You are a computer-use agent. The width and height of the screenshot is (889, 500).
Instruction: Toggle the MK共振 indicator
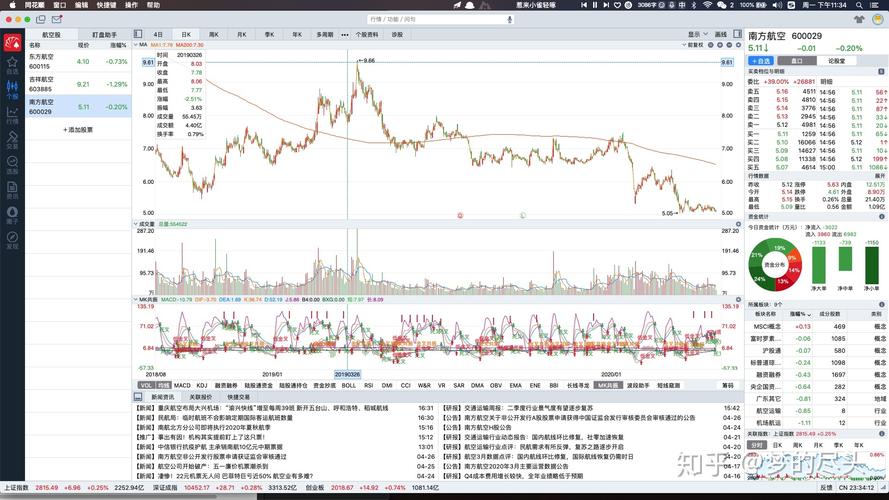(x=607, y=385)
